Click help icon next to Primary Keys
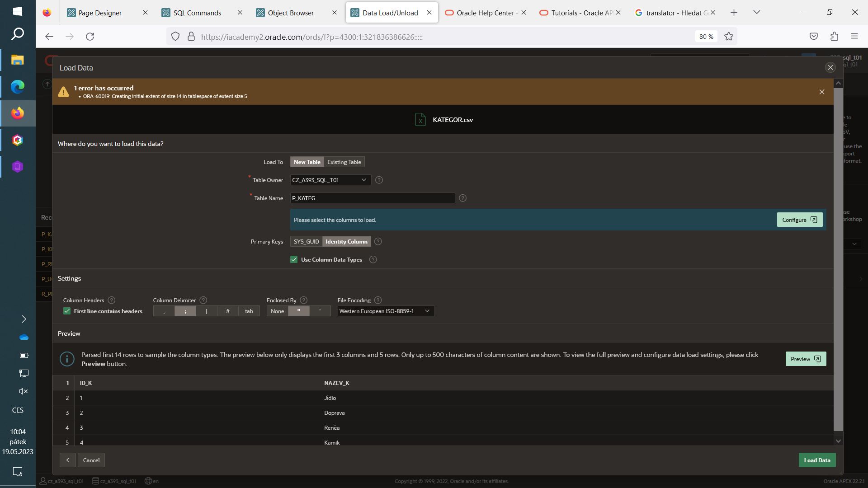868x488 pixels. [x=378, y=241]
